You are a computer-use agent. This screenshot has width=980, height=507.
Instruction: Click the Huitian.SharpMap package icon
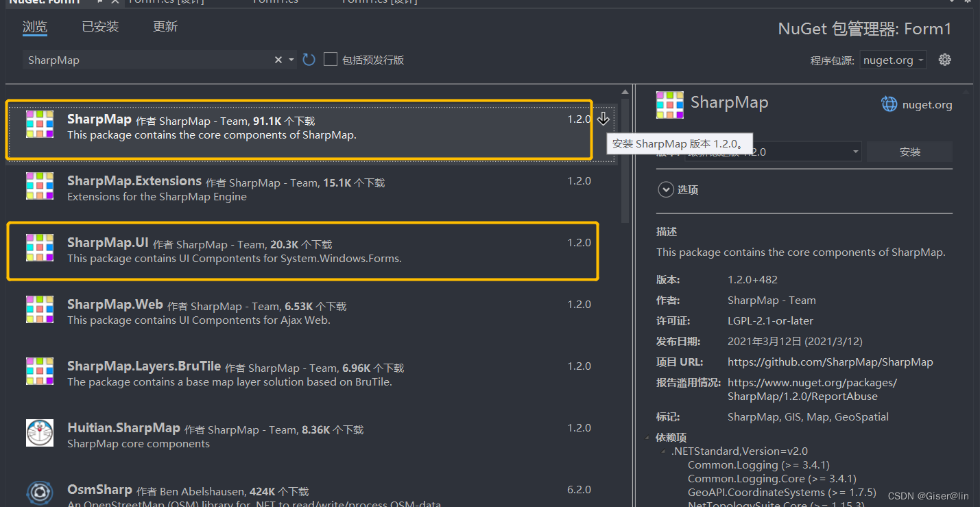tap(39, 433)
